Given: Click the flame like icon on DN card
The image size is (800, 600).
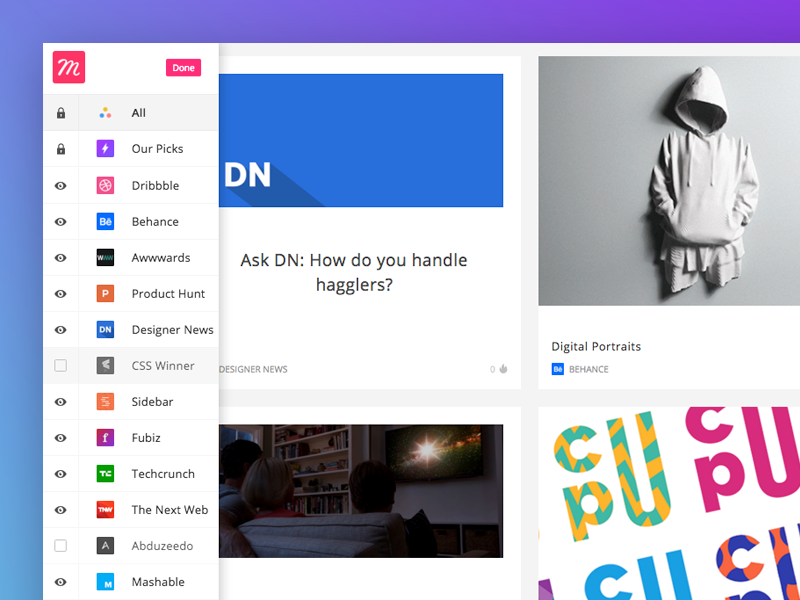Looking at the screenshot, I should (x=504, y=368).
